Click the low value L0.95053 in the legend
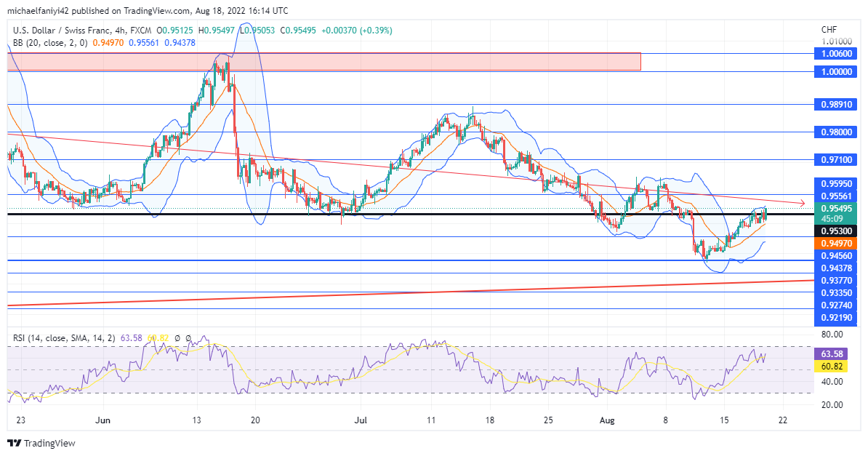 coord(257,31)
